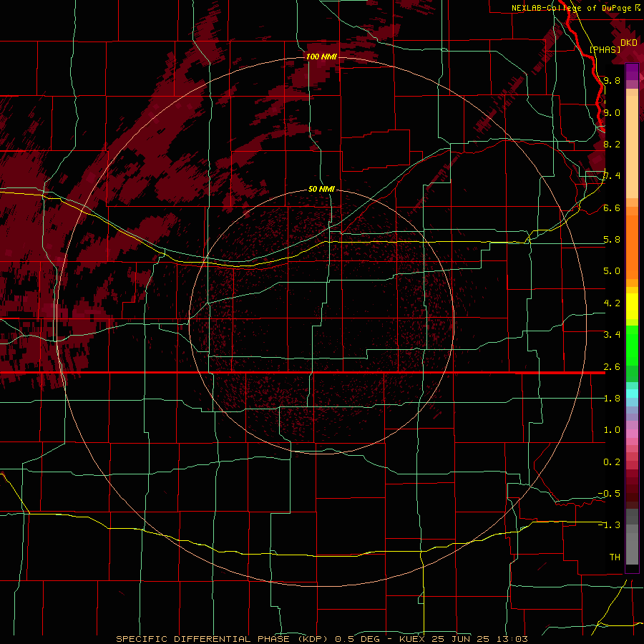644x644 pixels.
Task: Pick the pink segment of the color bar
Action: (632, 434)
